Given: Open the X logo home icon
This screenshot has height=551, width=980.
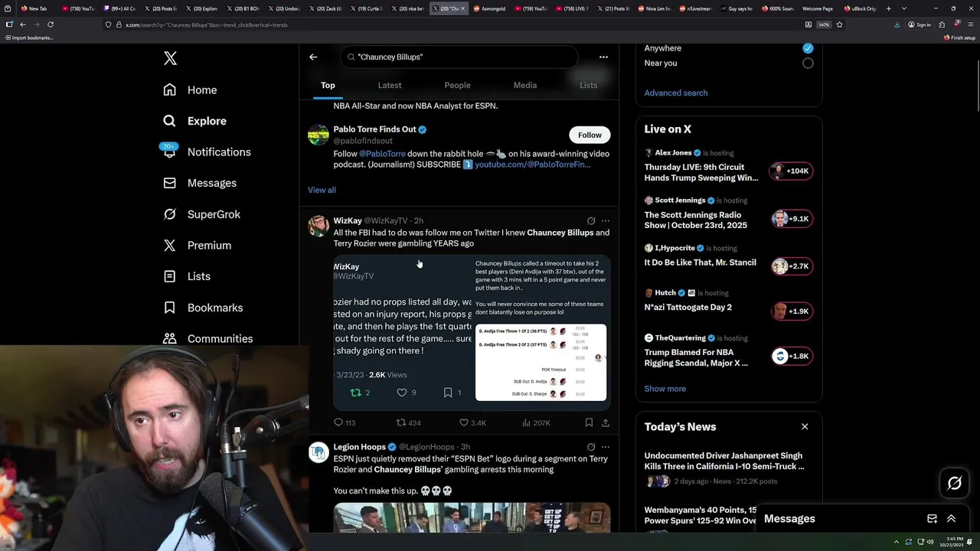Looking at the screenshot, I should [x=170, y=58].
